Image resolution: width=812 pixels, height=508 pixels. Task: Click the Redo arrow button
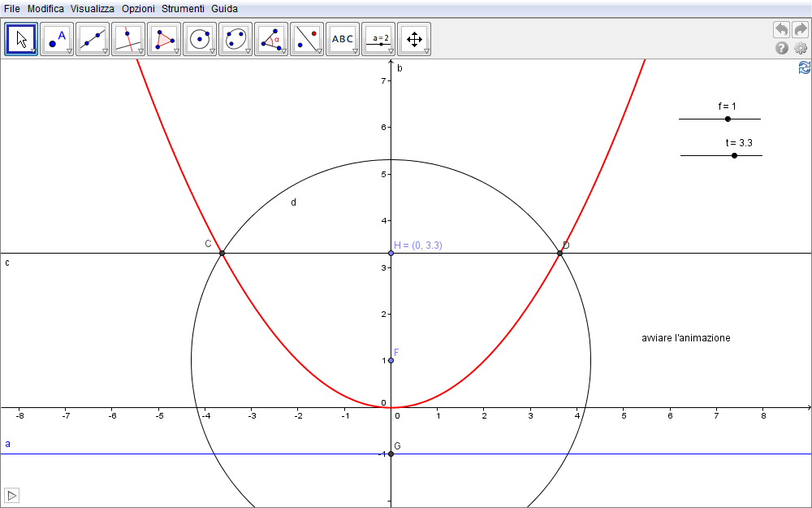point(801,29)
